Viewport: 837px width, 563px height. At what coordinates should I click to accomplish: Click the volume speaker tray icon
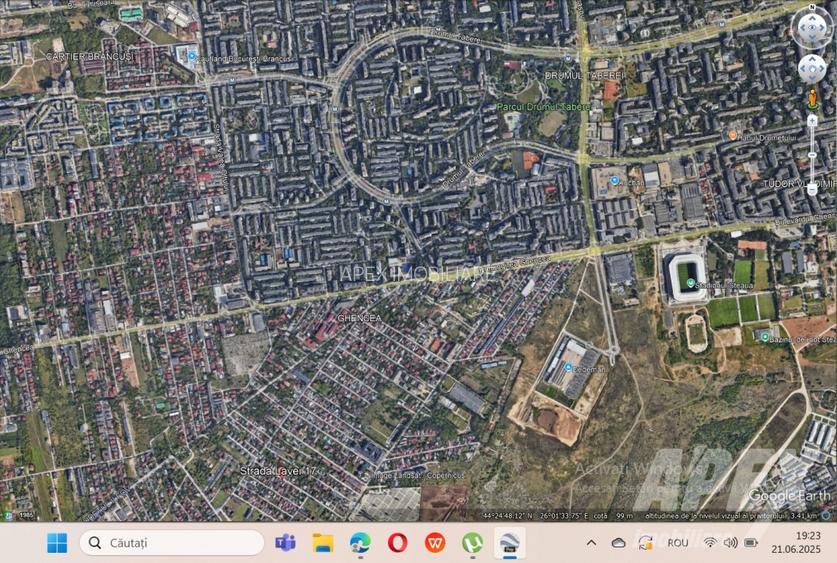click(x=730, y=543)
